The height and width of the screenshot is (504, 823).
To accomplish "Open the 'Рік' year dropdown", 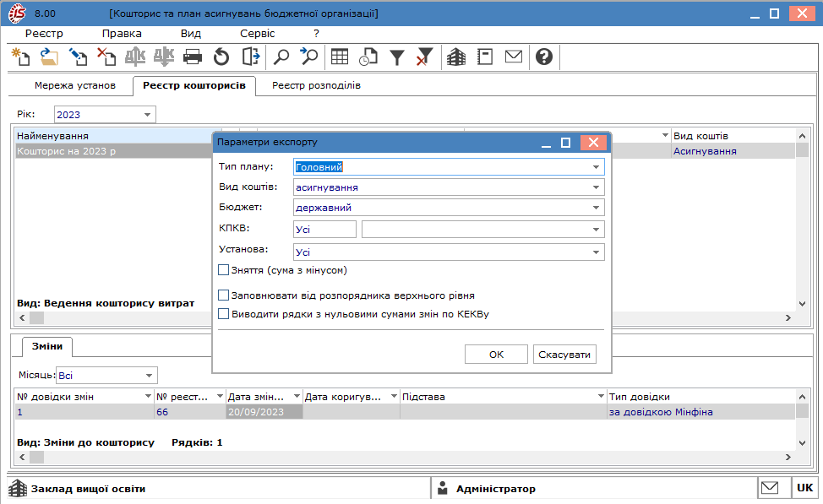I will tap(148, 114).
